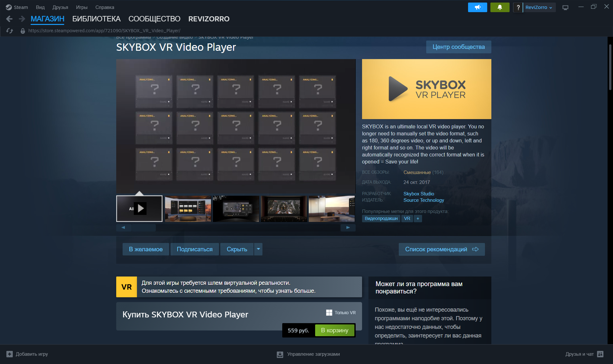
Task: Open the Друзья menu
Action: [60, 7]
